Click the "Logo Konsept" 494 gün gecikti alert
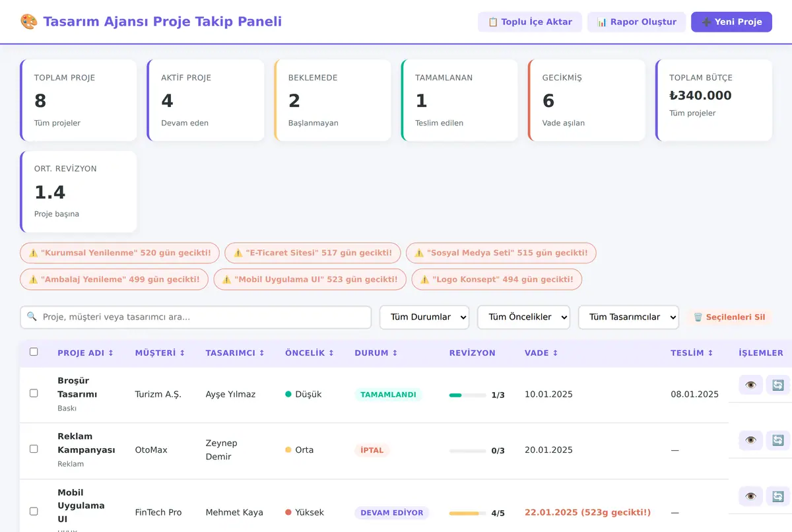792x532 pixels. pyautogui.click(x=497, y=279)
